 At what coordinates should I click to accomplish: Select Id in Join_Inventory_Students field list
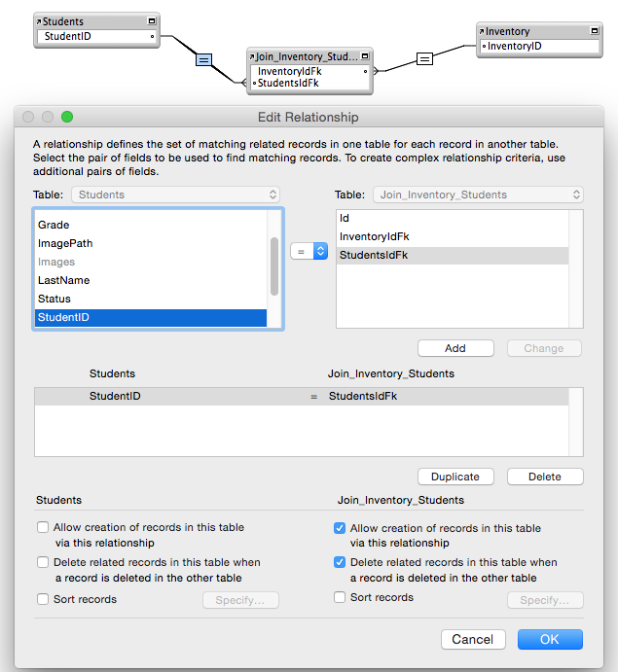pos(453,218)
